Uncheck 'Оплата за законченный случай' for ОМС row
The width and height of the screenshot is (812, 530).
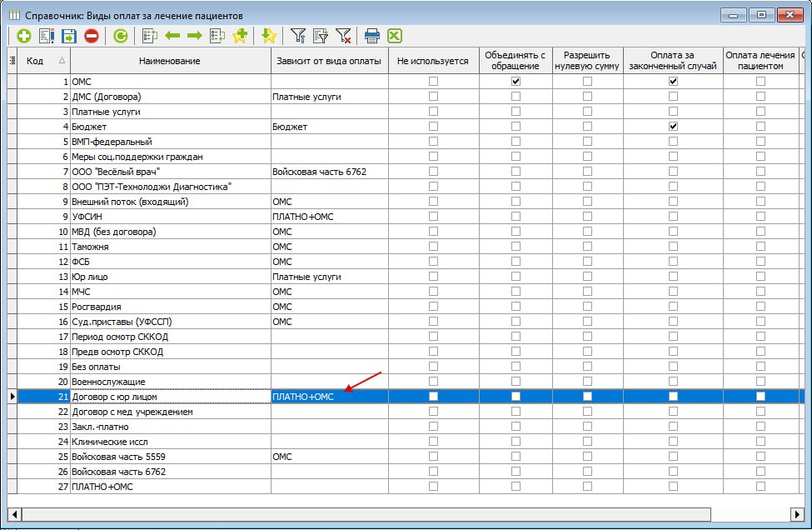[673, 82]
